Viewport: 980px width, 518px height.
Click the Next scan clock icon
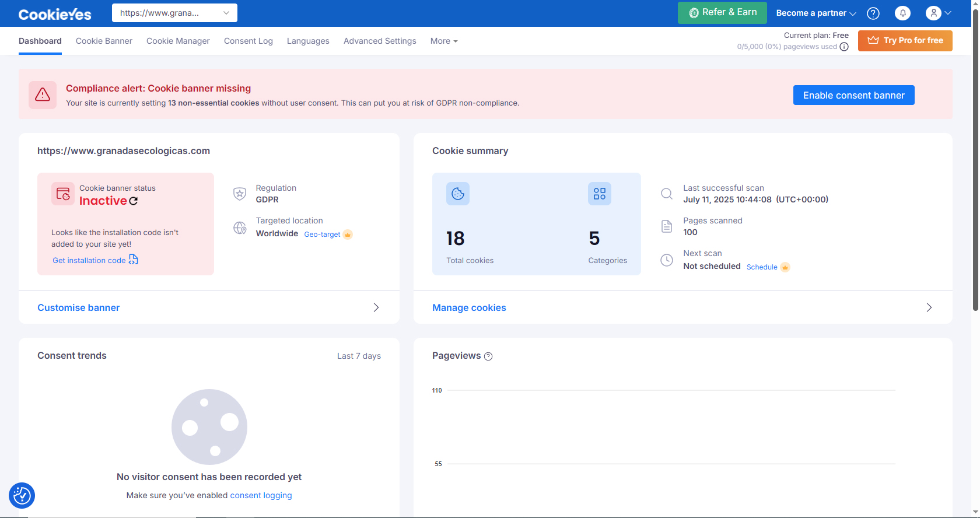[x=667, y=260]
